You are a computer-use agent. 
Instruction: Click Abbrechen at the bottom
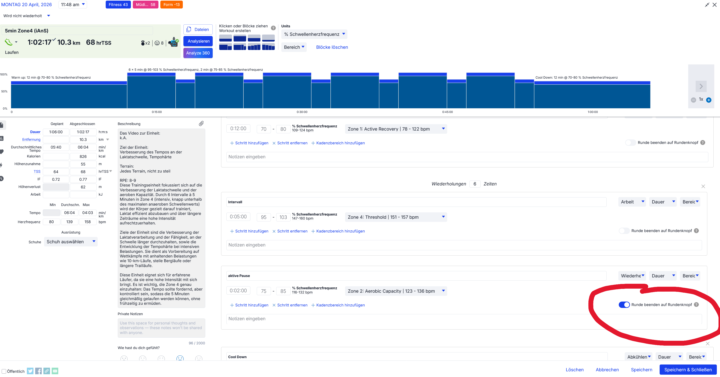coord(607,370)
